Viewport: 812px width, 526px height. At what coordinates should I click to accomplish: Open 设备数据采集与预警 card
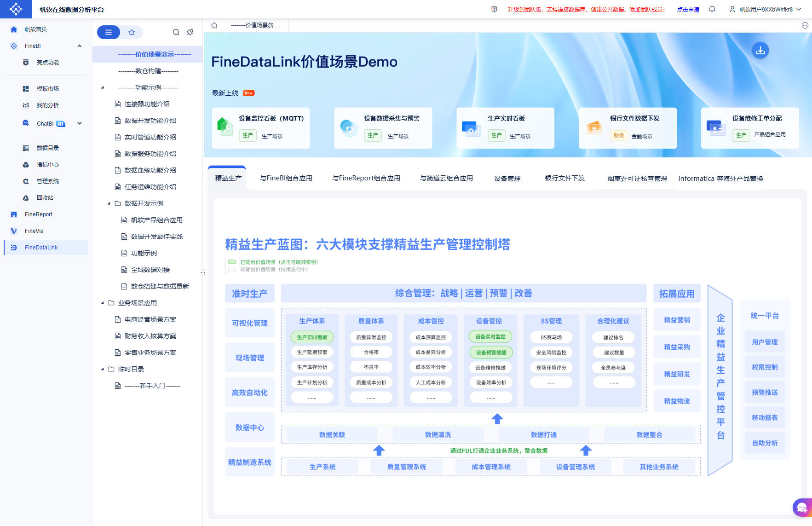(383, 128)
